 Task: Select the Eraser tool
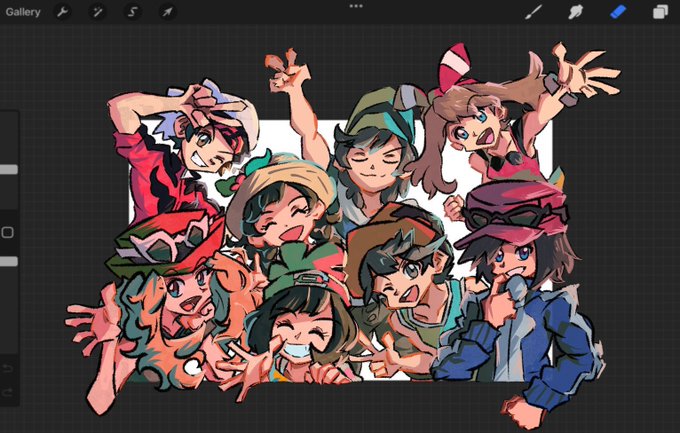[618, 12]
